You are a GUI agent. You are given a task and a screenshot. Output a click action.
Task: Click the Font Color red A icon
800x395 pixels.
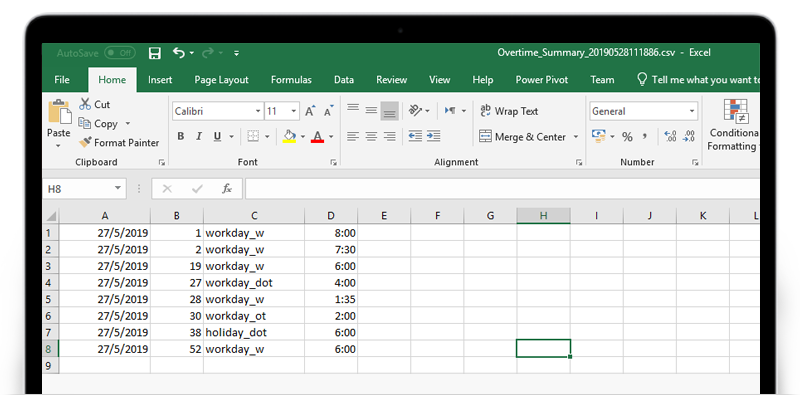317,136
